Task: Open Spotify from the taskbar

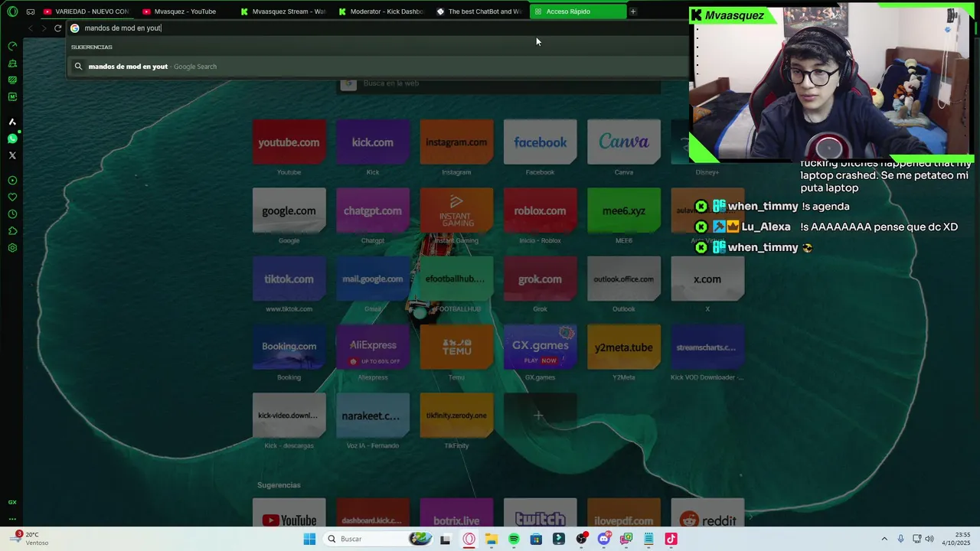Action: coord(514,539)
